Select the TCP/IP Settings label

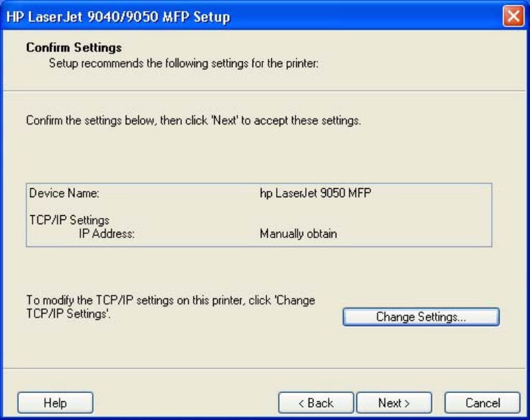(x=69, y=220)
